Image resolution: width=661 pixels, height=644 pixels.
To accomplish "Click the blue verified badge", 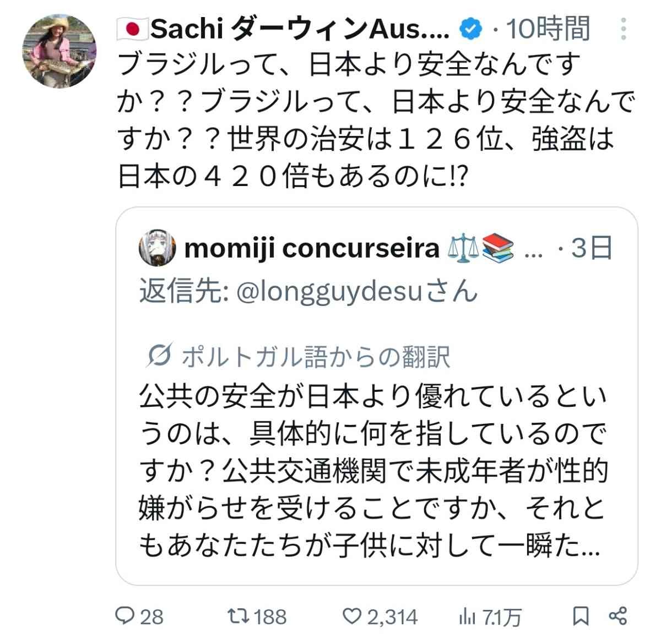I will 472,29.
